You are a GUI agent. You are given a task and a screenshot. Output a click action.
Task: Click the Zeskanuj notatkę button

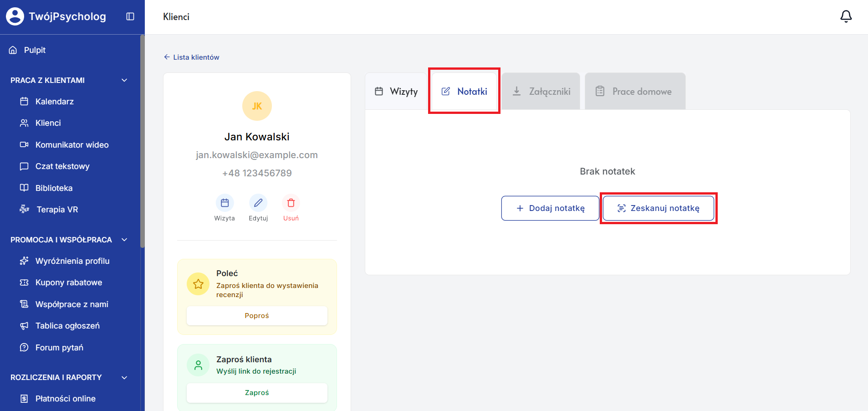click(658, 208)
